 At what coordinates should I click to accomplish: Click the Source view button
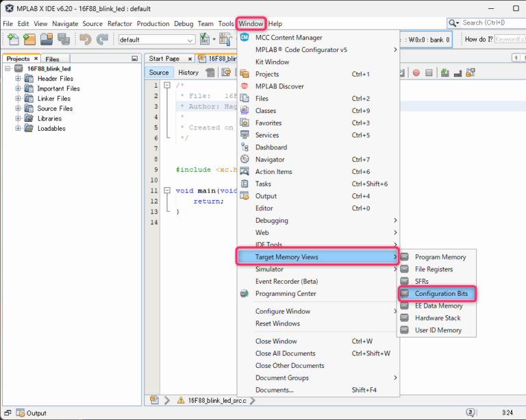(x=159, y=73)
